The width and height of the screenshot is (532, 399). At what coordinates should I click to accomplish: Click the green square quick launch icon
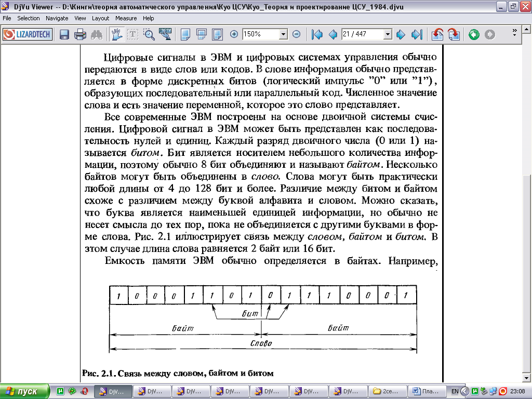click(60, 391)
